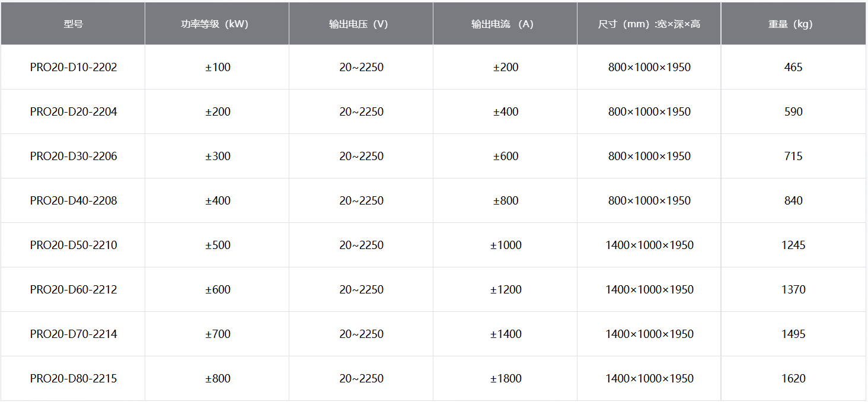
Task: Select the PRO20-D20-2204 model cell
Action: tap(74, 111)
